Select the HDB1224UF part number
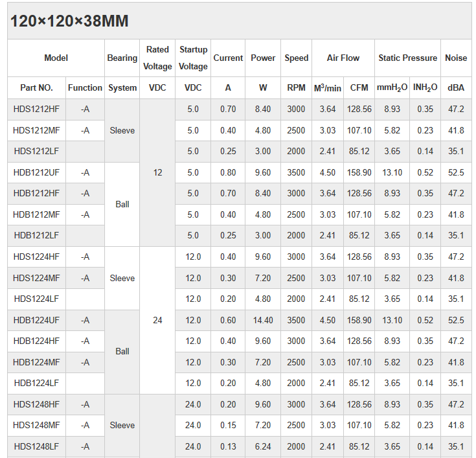476x458 pixels. tap(36, 320)
